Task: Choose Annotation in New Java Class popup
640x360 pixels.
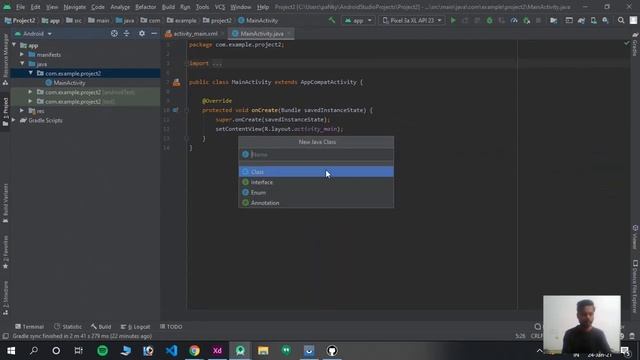Action: tap(316, 203)
